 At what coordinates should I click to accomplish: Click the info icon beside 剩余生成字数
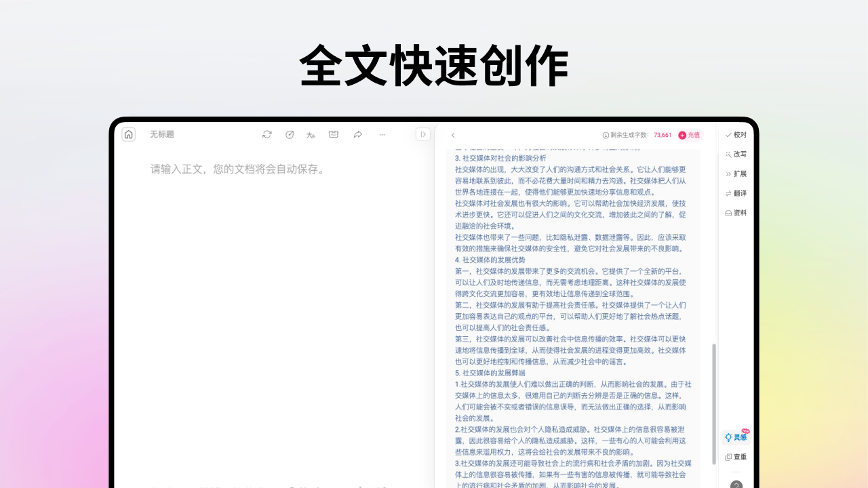pos(606,135)
